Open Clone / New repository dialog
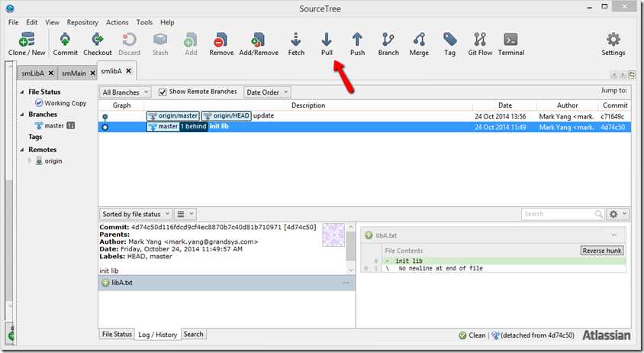Viewport: 644px width, 353px height. [27, 44]
